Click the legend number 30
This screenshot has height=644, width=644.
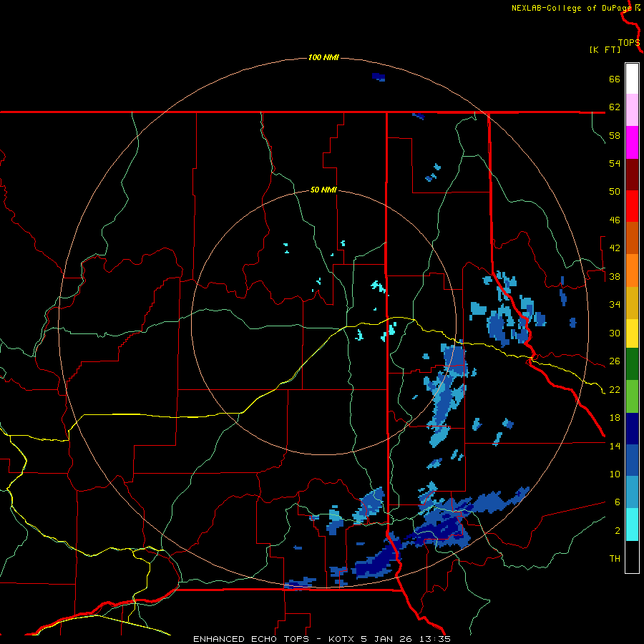[x=615, y=333]
